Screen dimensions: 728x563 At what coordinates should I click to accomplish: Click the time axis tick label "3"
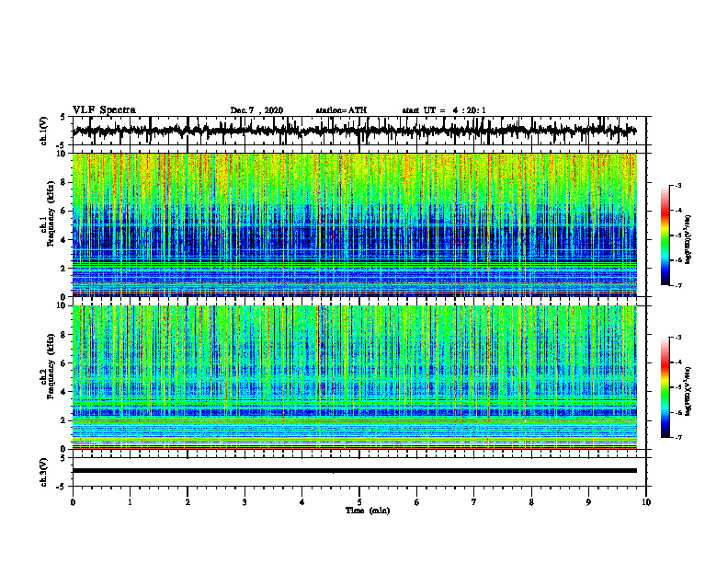tap(245, 502)
